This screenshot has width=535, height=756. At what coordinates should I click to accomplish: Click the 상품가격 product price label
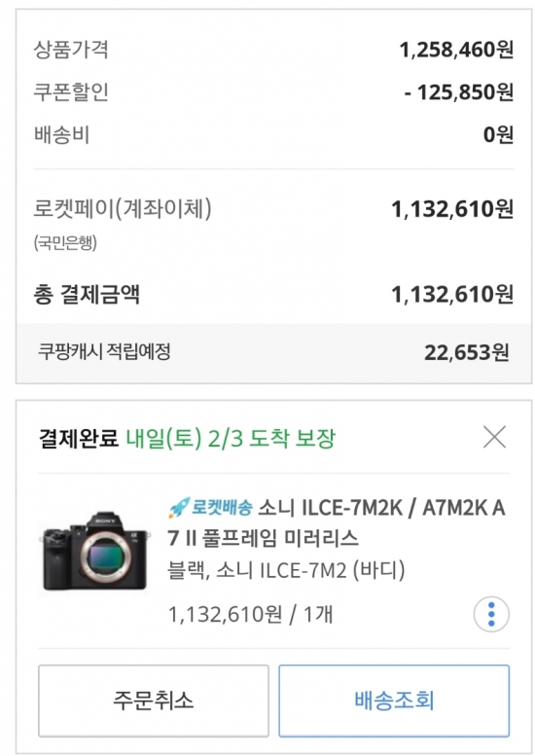tap(71, 50)
